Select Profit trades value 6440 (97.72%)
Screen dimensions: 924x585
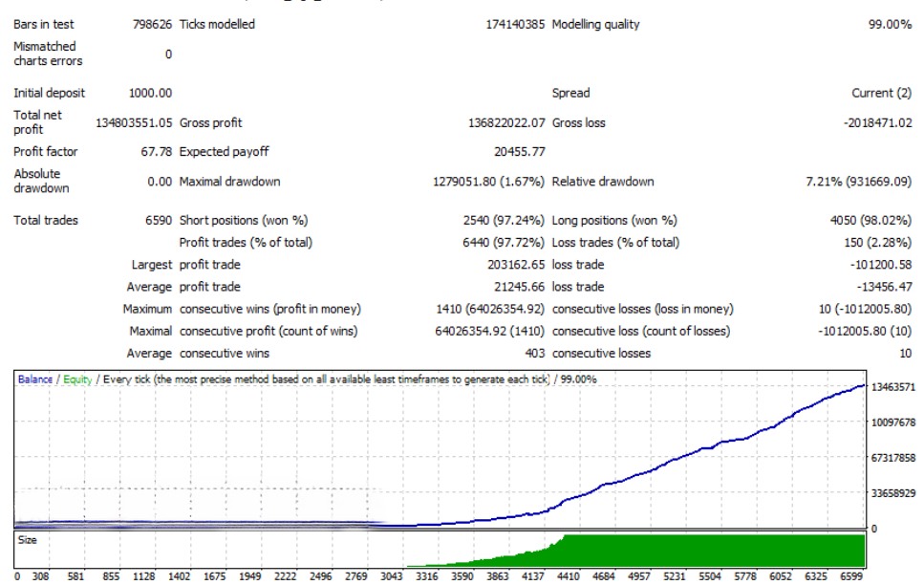[504, 243]
